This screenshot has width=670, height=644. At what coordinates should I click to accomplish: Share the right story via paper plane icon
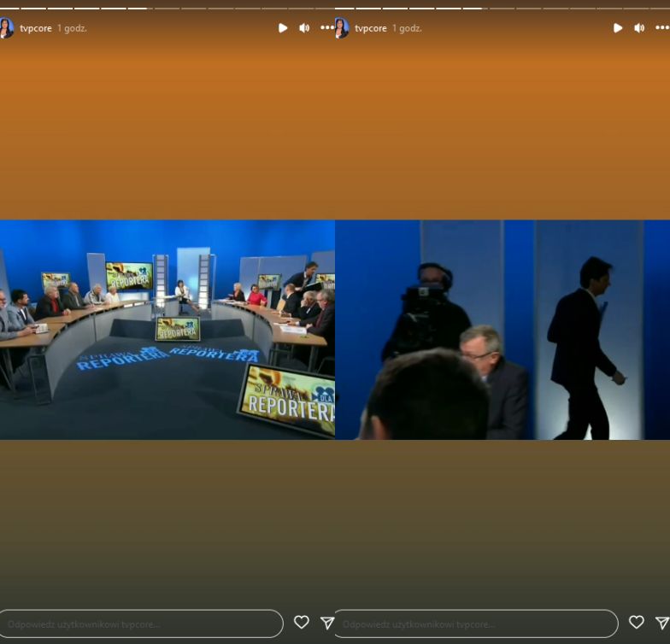(662, 624)
